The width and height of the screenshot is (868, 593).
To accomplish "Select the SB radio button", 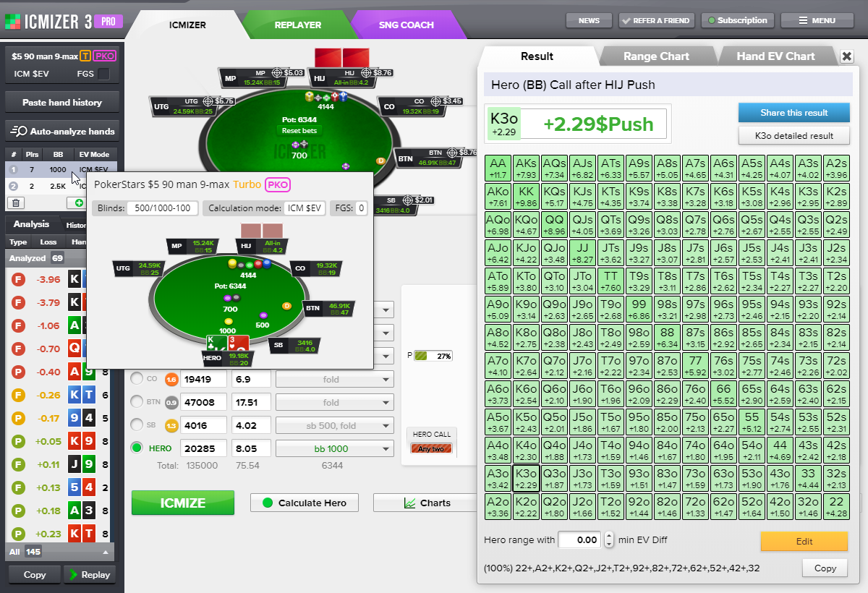I will 137,425.
